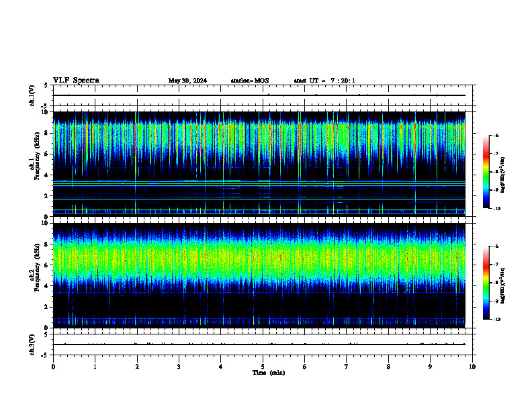Screen dimensions: 532x411
Task: Click the ch.3 voltage waveform trace
Action: coord(259,345)
